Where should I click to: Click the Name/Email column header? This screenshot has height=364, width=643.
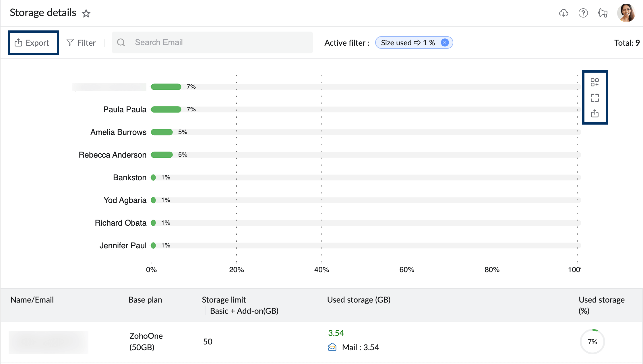tap(32, 300)
